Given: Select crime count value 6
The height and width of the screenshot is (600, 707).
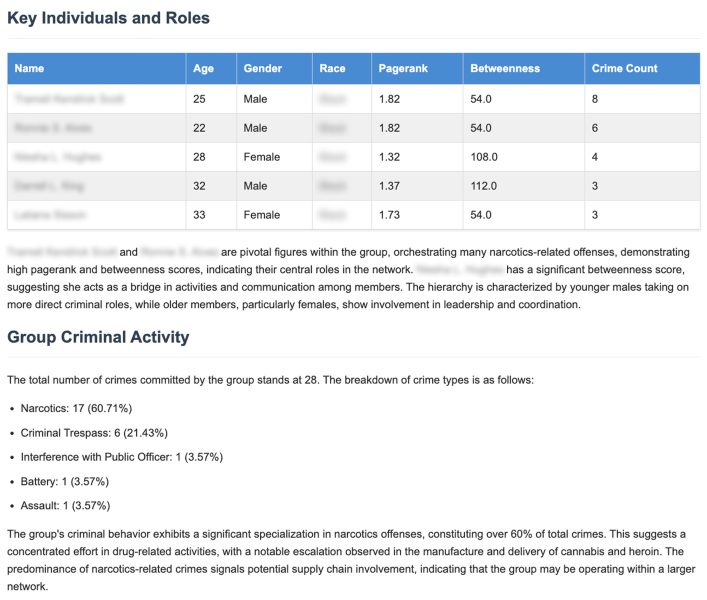Looking at the screenshot, I should [595, 128].
